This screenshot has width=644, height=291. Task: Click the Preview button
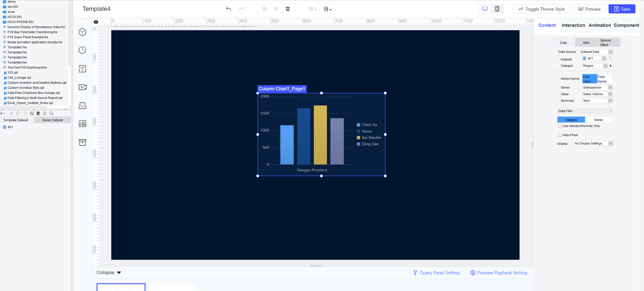[589, 9]
